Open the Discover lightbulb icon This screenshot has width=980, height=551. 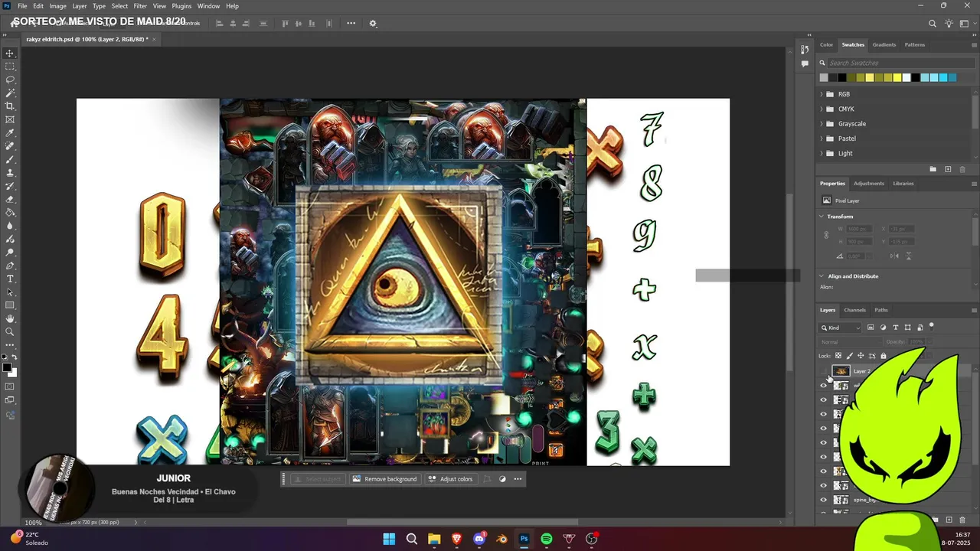[948, 24]
